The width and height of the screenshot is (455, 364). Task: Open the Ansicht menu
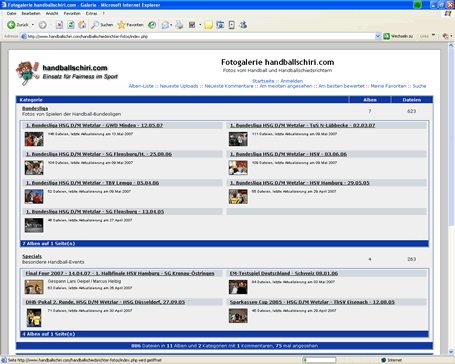(52, 13)
